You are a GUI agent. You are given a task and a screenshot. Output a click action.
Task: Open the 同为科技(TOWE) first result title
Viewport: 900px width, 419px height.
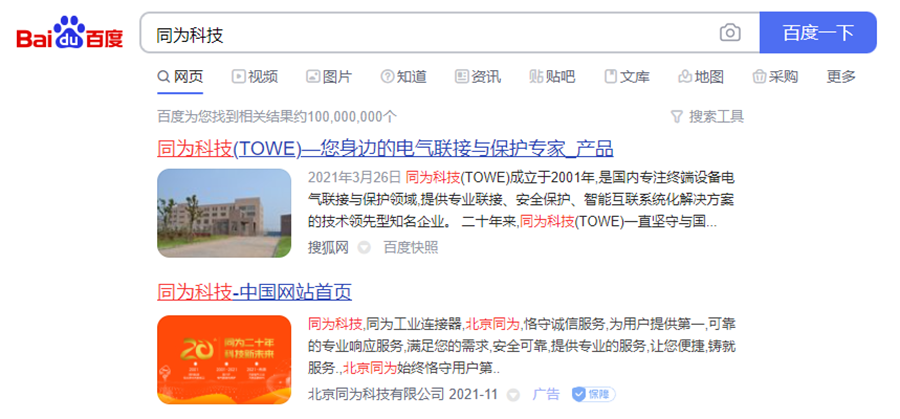[x=385, y=149]
